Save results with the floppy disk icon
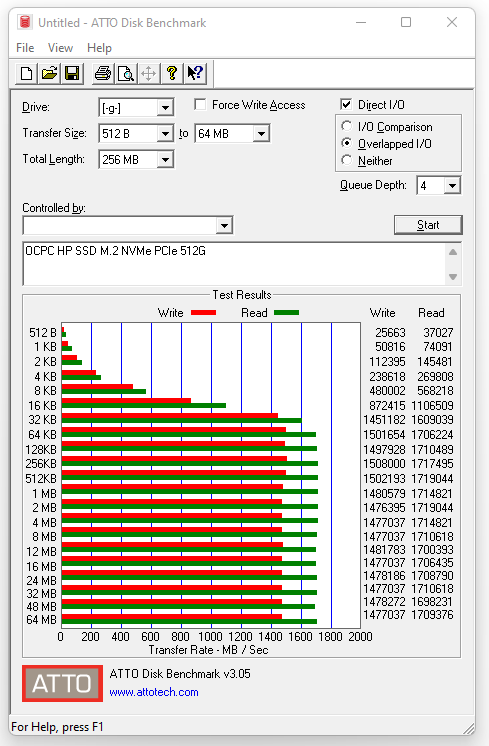The width and height of the screenshot is (489, 746). coord(72,73)
